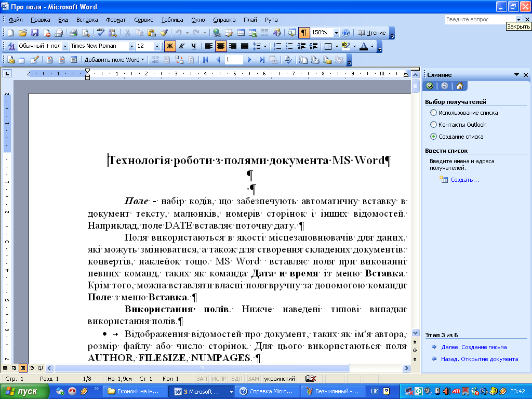
Task: Toggle bold Ж formatting
Action: [x=170, y=46]
